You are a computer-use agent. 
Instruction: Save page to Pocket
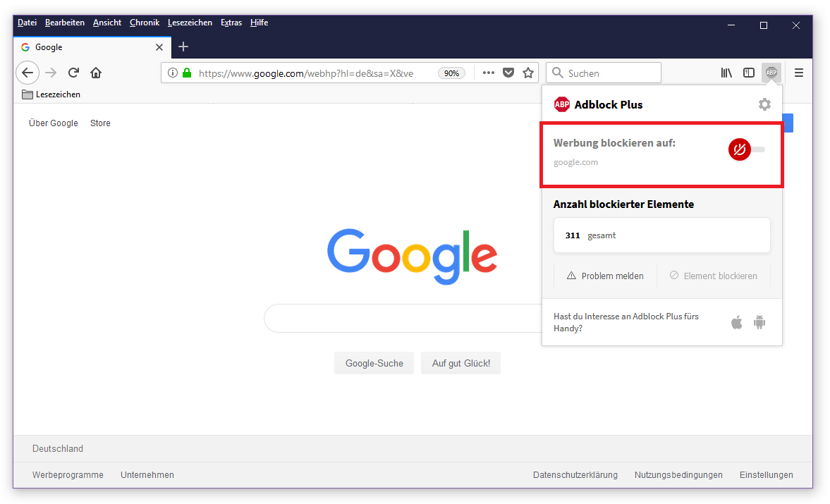pyautogui.click(x=508, y=73)
